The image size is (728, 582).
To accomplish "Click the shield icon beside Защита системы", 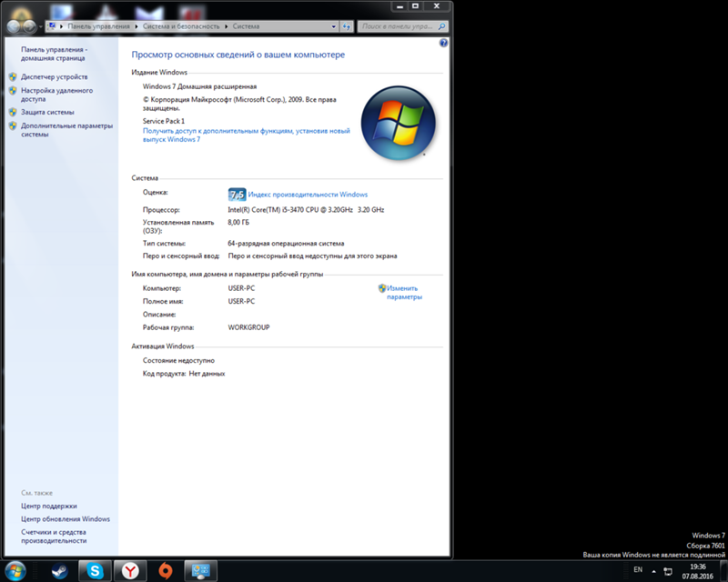I will coord(13,112).
